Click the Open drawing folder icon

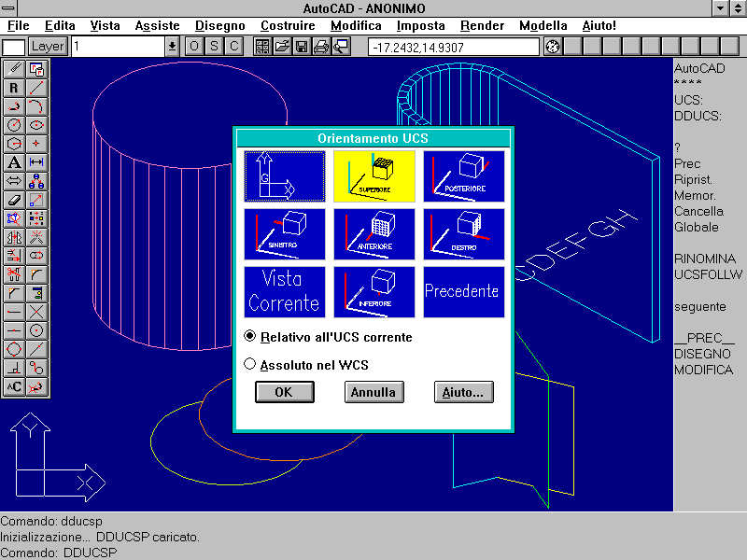(x=282, y=47)
